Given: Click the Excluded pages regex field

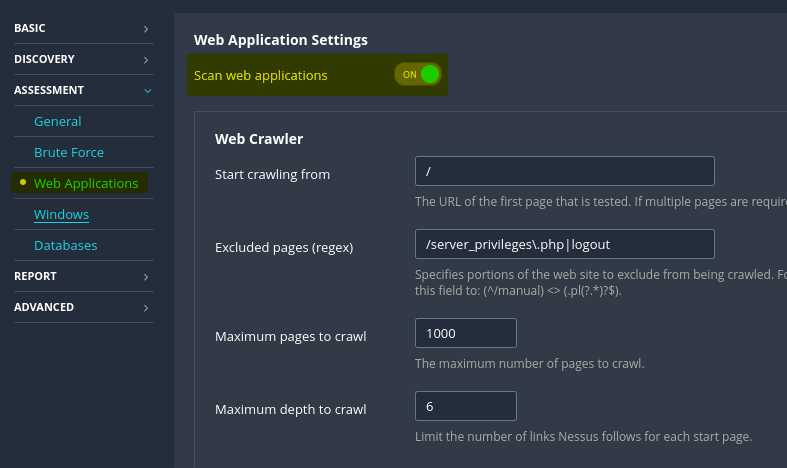Looking at the screenshot, I should pyautogui.click(x=564, y=245).
